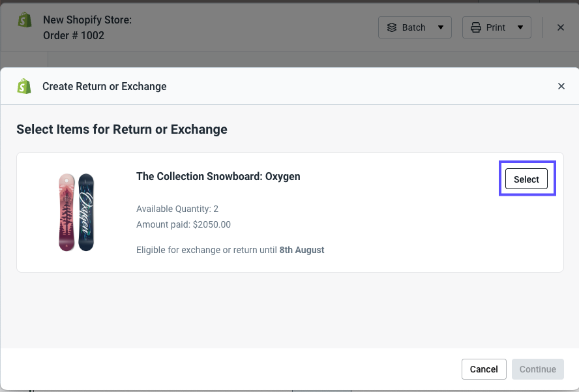The width and height of the screenshot is (579, 392).
Task: Close the Order 1002 panel
Action: [560, 27]
